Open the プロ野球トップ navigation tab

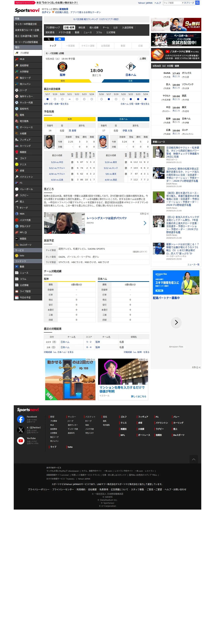coord(53,27)
